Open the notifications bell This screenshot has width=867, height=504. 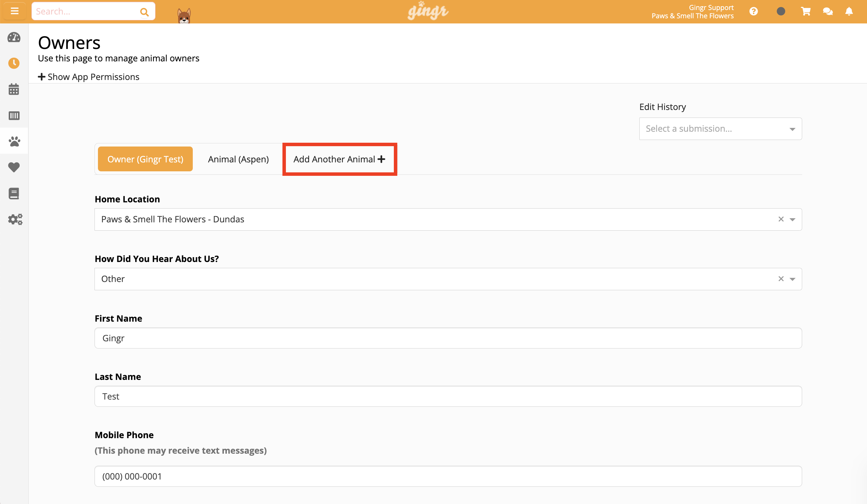point(849,11)
